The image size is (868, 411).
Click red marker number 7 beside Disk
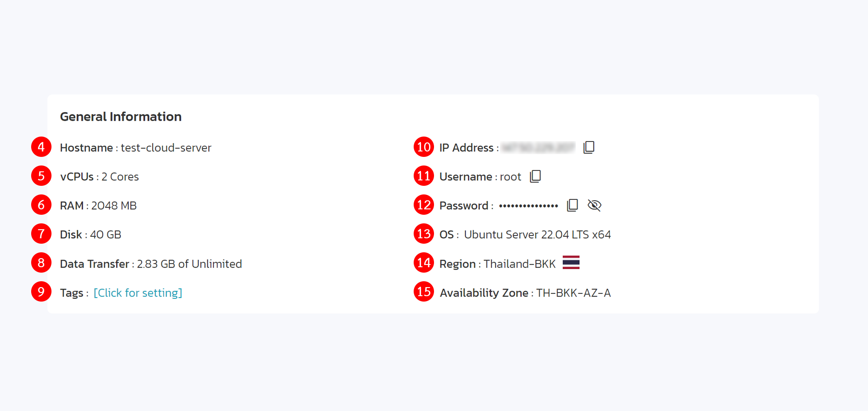41,234
